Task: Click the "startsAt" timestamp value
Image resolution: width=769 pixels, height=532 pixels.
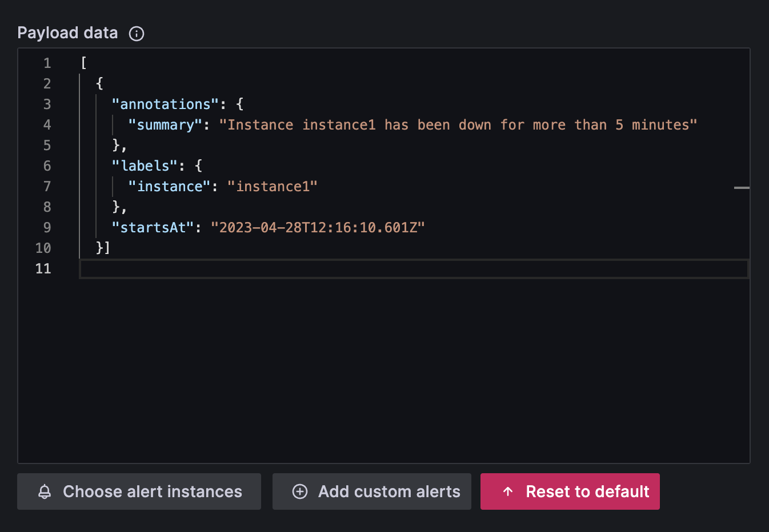Action: pos(318,227)
